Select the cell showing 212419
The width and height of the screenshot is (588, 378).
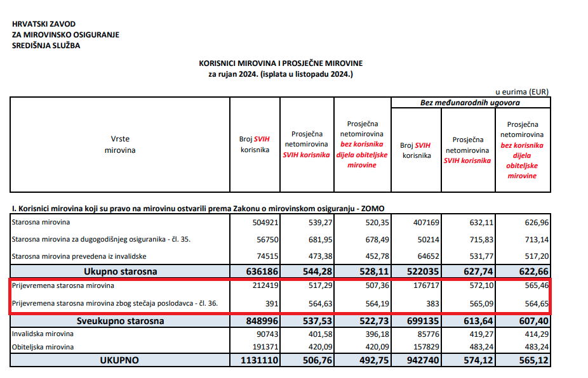pyautogui.click(x=257, y=286)
